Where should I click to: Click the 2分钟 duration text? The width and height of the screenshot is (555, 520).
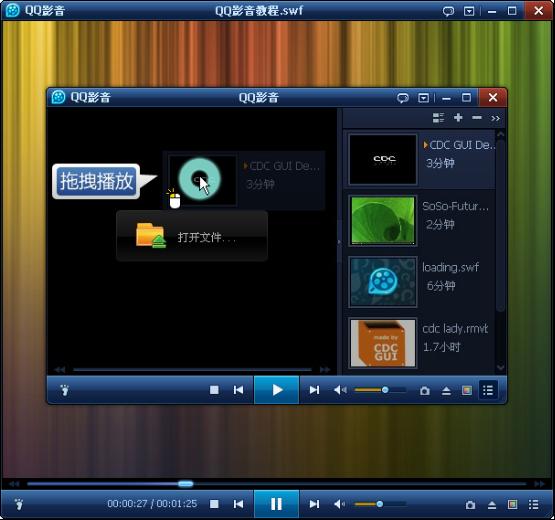(440, 224)
